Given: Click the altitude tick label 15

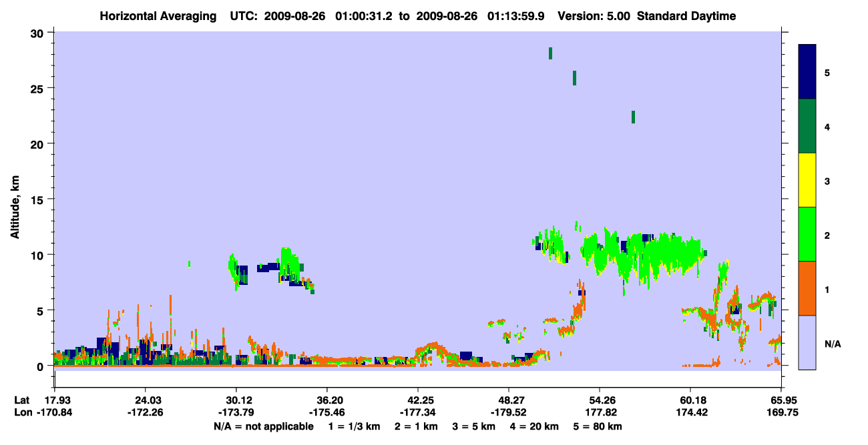Looking at the screenshot, I should pos(38,199).
